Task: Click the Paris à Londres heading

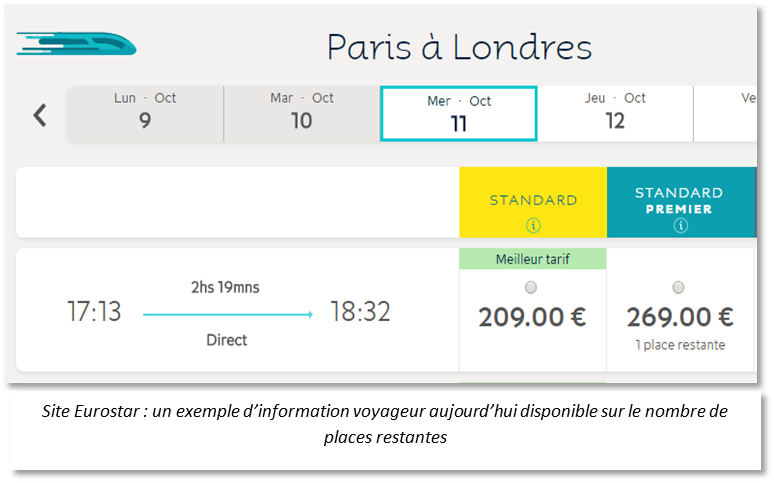Action: (x=460, y=47)
